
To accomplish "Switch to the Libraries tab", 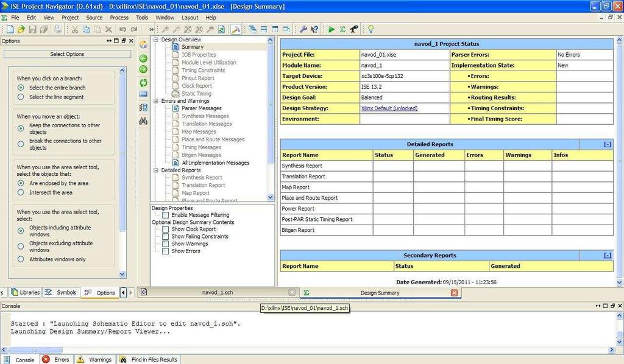I will [26, 292].
